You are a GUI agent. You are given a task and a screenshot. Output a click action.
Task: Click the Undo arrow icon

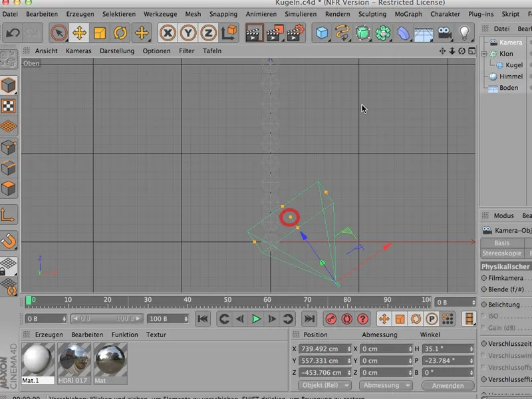13,33
